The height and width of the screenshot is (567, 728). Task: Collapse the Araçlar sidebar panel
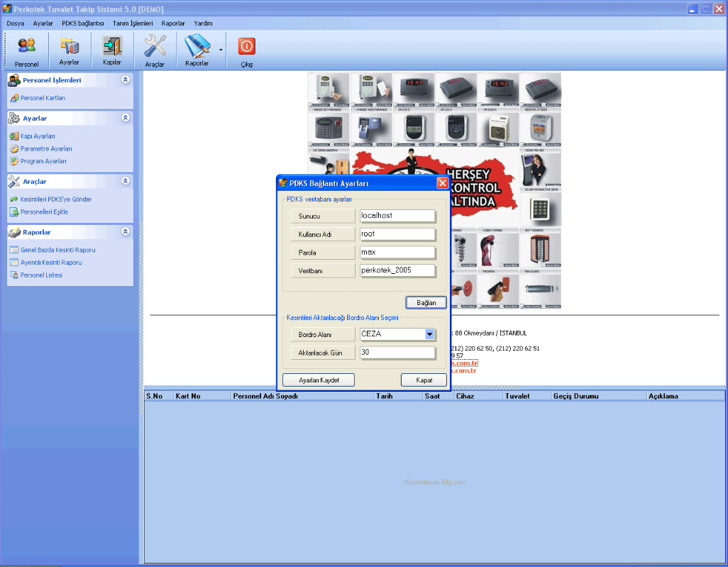click(x=126, y=182)
